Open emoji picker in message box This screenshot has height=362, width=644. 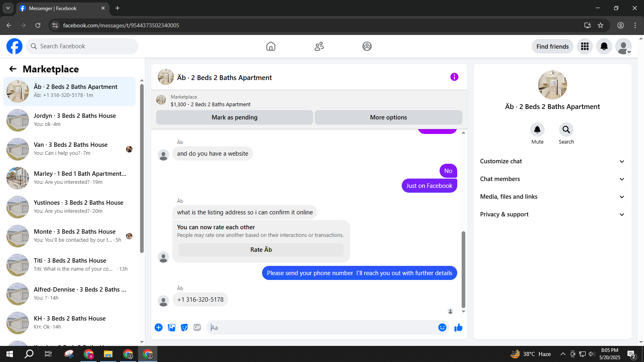(442, 327)
